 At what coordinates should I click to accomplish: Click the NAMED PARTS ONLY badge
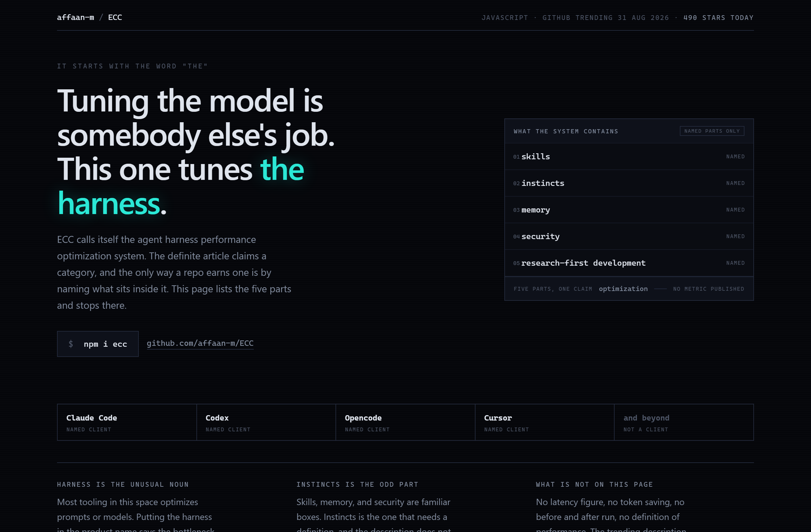(712, 131)
